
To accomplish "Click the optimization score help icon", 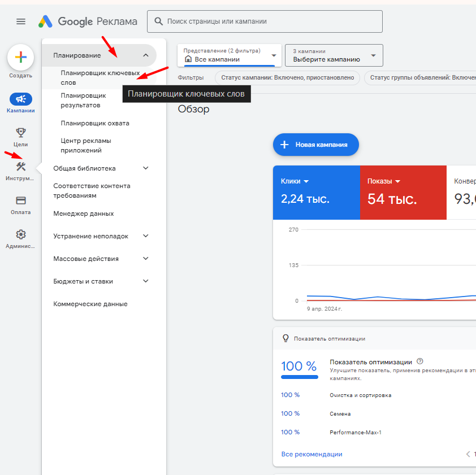I will point(419,361).
